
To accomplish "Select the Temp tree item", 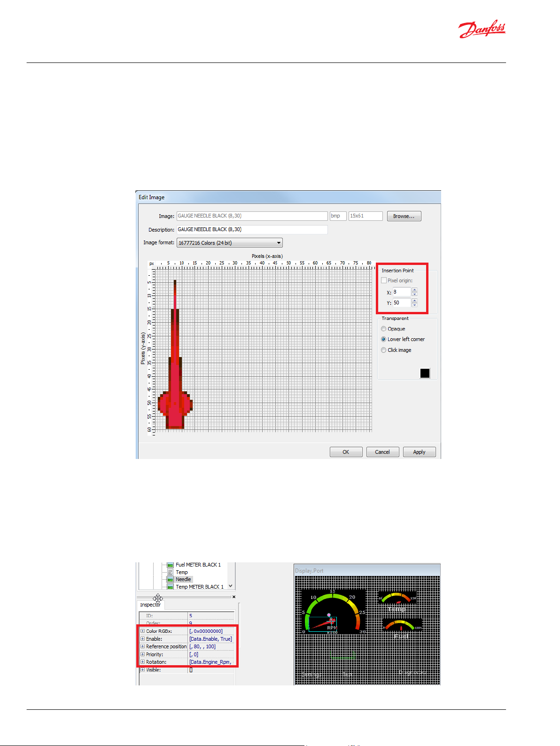I will [x=181, y=572].
